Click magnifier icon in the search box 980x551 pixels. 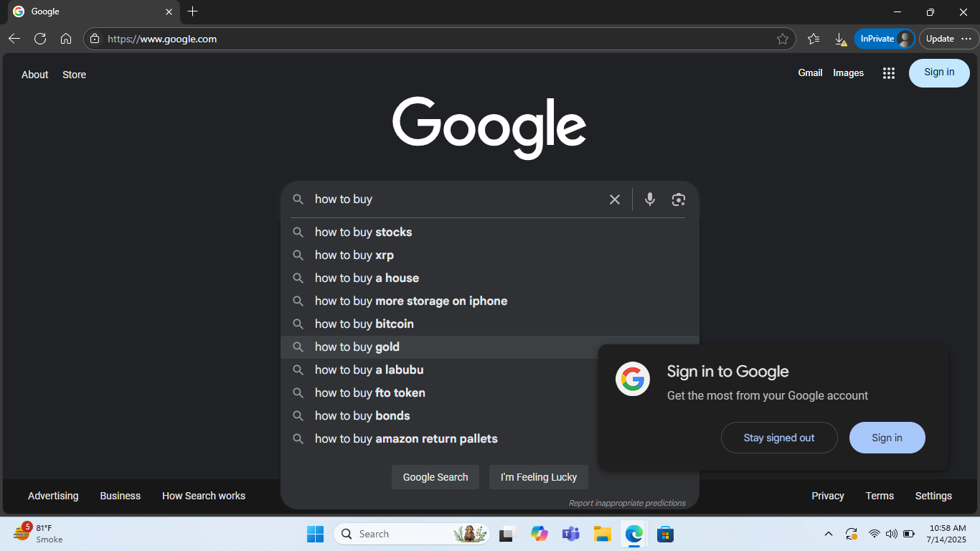(x=298, y=199)
